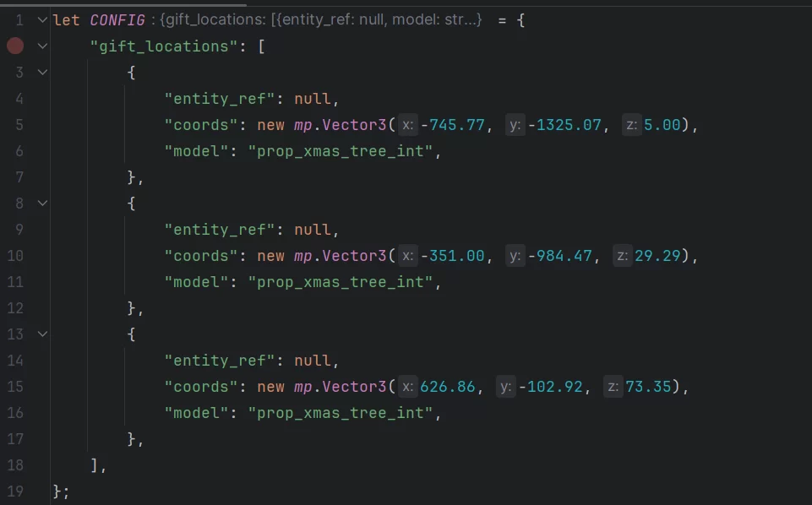Collapse the third object using line 13 chevron
Screen dimensions: 812x505
pyautogui.click(x=42, y=334)
